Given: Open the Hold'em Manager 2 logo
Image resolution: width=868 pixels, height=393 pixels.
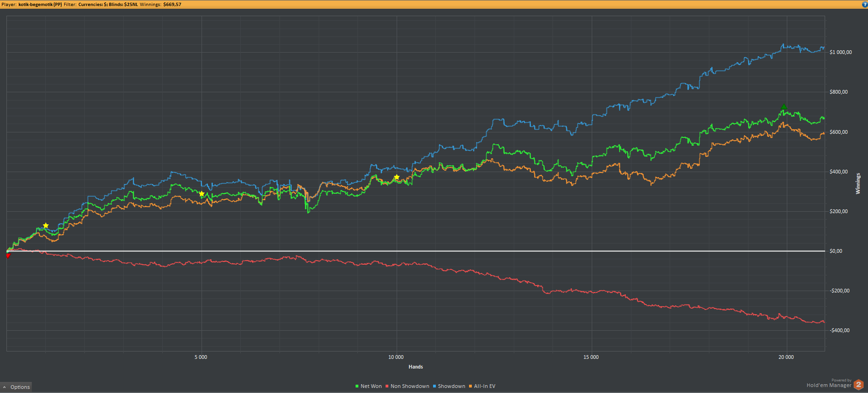Looking at the screenshot, I should point(858,384).
